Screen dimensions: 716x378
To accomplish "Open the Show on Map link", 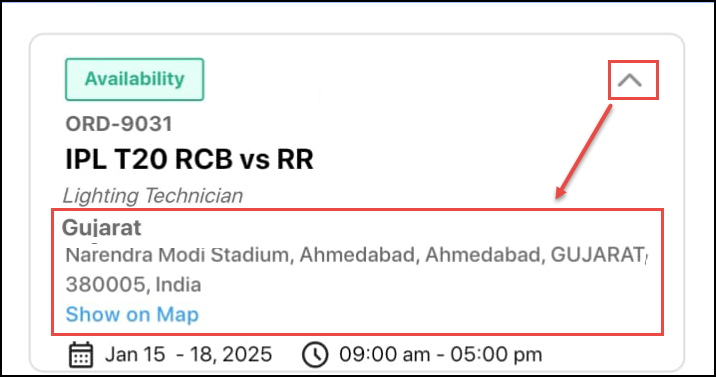I will click(132, 315).
